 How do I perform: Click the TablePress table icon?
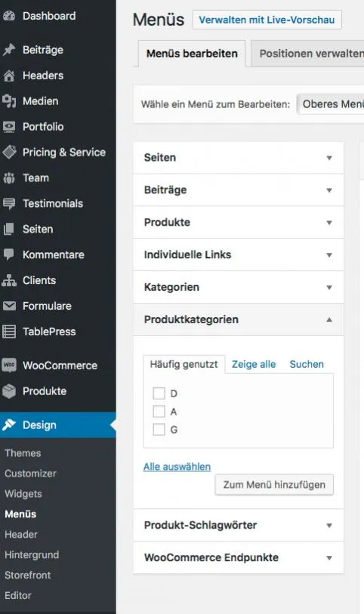pyautogui.click(x=9, y=332)
